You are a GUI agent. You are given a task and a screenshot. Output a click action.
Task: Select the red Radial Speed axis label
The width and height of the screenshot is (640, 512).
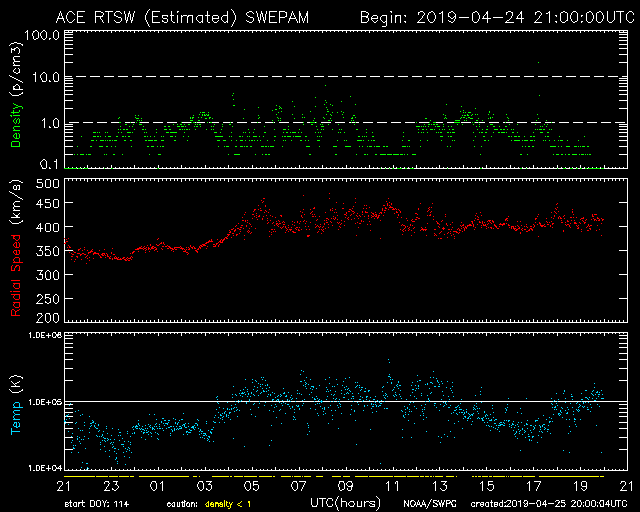16,250
